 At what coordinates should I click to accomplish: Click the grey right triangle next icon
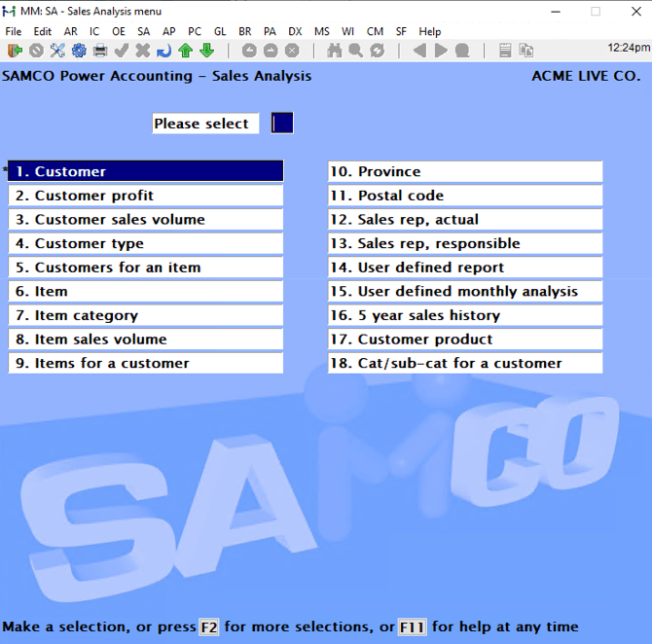click(441, 51)
